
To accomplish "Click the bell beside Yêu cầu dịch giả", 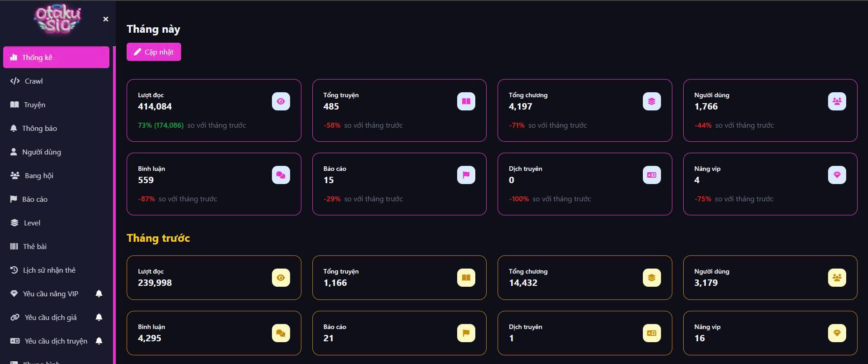I will pos(99,317).
